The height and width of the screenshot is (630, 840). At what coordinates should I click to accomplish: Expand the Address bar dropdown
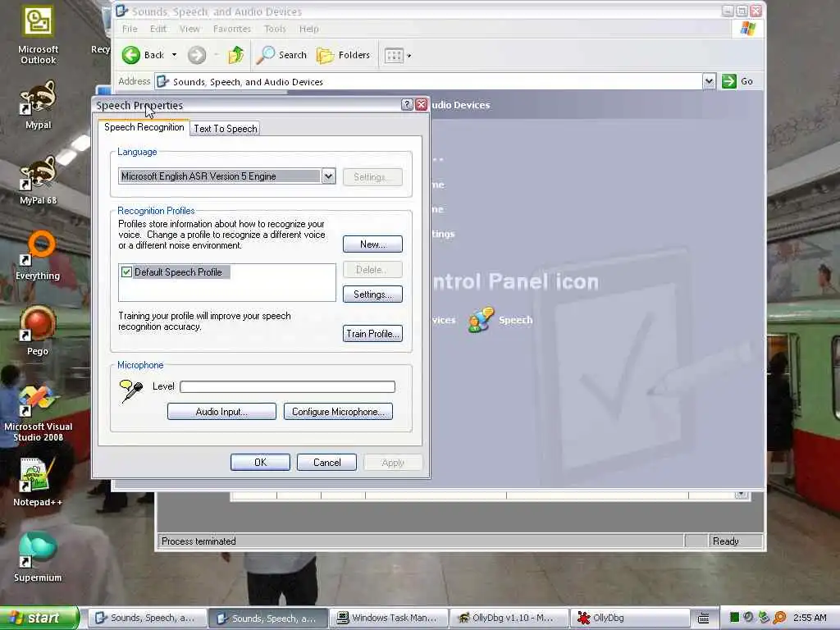(x=709, y=81)
